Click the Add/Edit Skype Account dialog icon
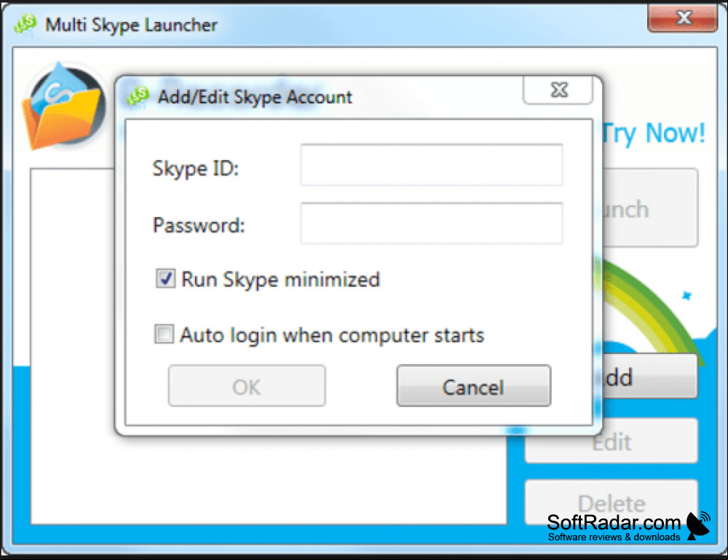The image size is (728, 560). (138, 97)
